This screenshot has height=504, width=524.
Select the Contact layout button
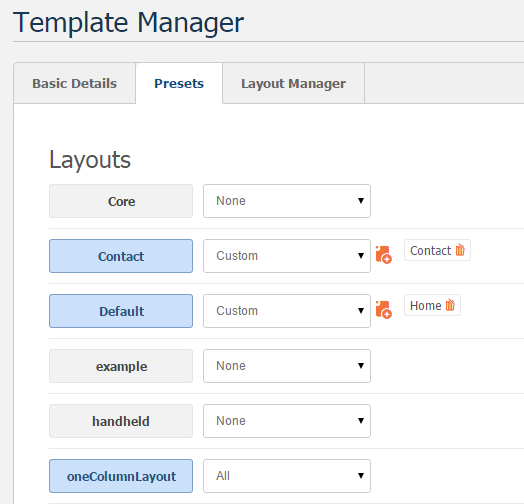click(x=121, y=256)
